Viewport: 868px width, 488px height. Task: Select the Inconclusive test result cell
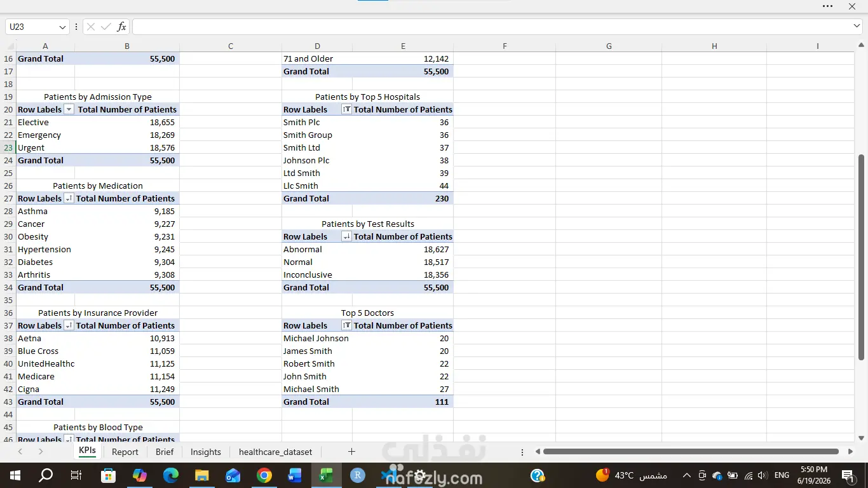[x=317, y=274]
